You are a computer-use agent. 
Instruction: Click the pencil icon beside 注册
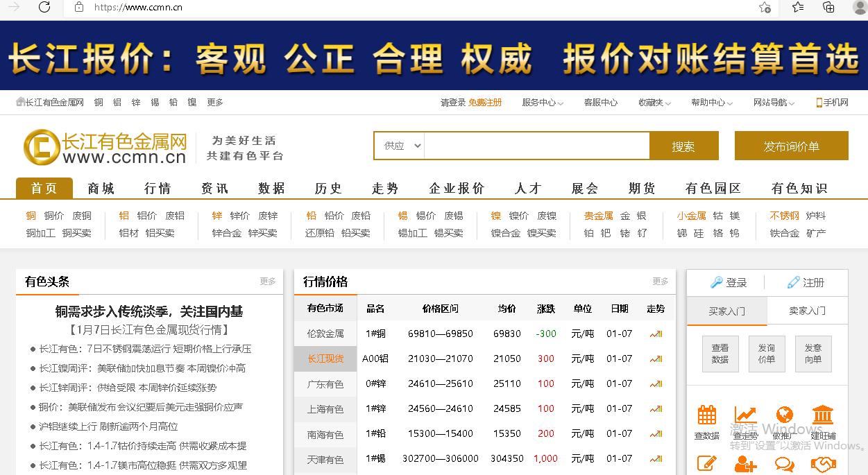point(794,282)
